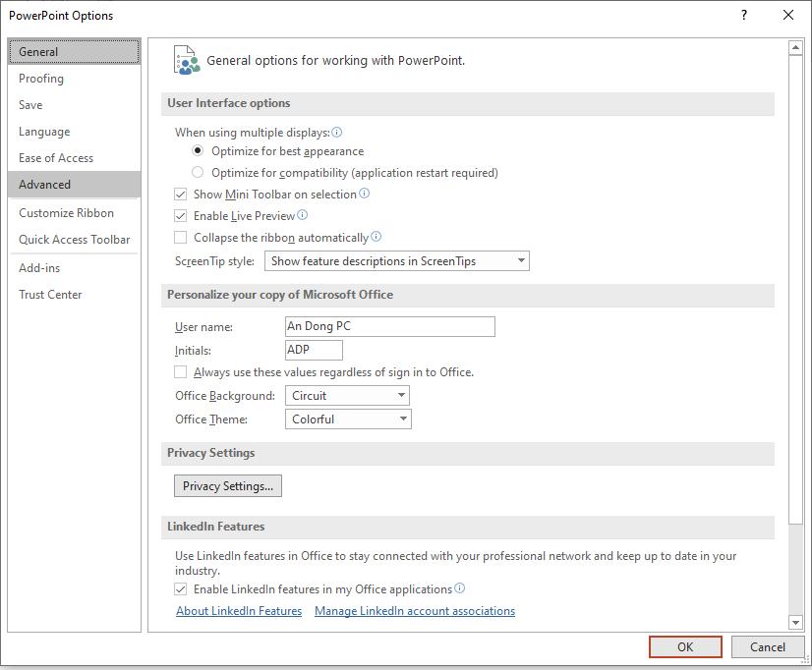Click info icon next to LinkedIn features checkbox
Screen dimensions: 812x670
[x=460, y=588]
